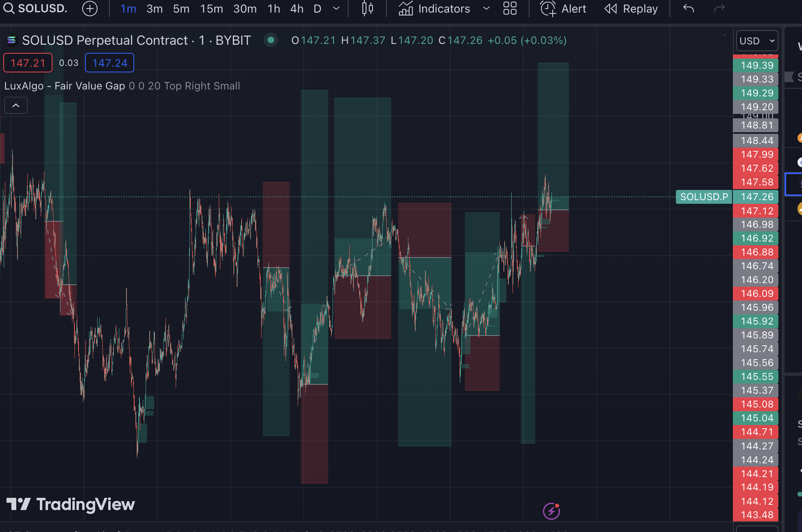Viewport: 802px width, 532px height.
Task: Click the blue 147.24 buy price button
Action: pos(109,63)
